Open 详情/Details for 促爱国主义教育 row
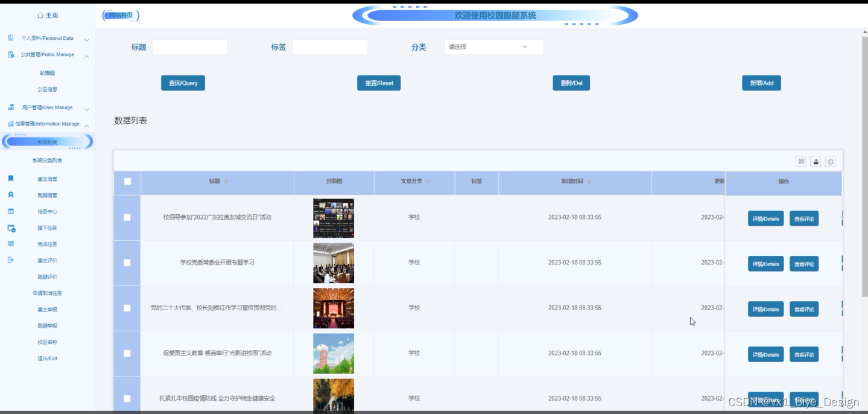The image size is (868, 414). tap(766, 354)
